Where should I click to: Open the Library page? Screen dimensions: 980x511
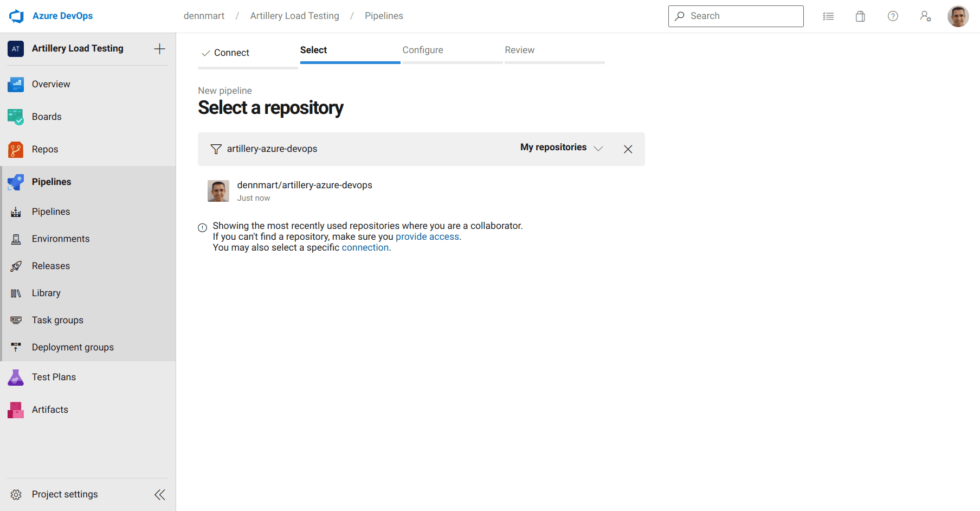(46, 293)
